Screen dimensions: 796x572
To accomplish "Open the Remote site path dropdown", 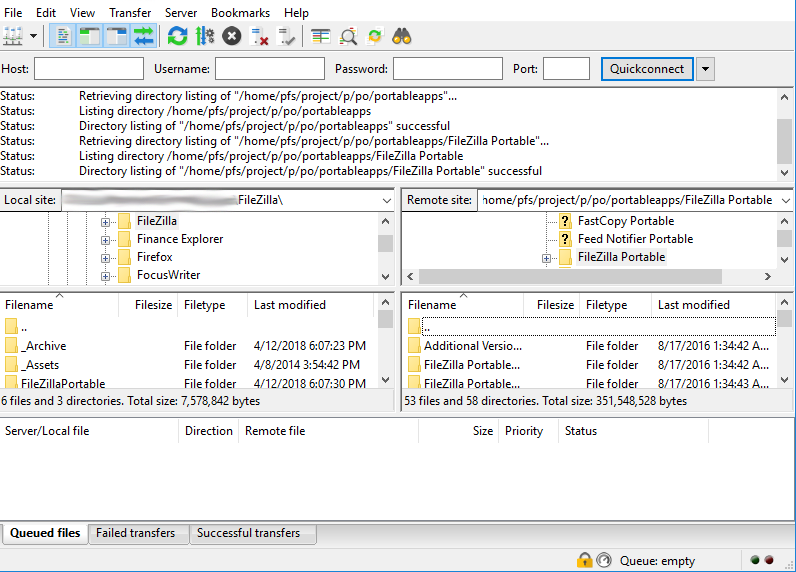I will coord(783,200).
